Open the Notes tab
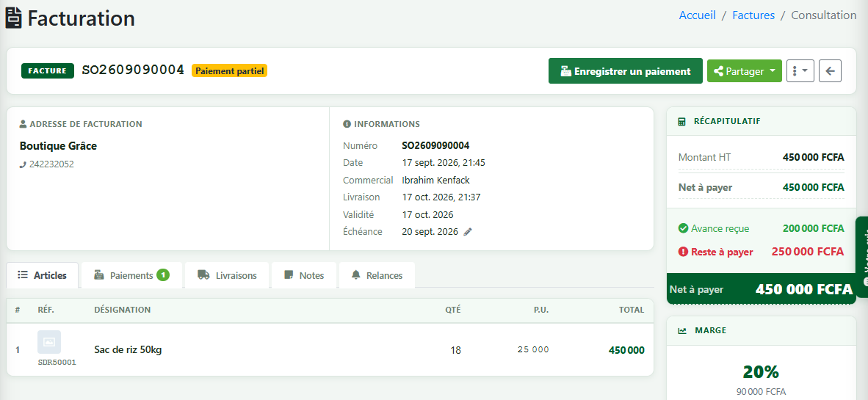The width and height of the screenshot is (868, 400). (x=304, y=275)
